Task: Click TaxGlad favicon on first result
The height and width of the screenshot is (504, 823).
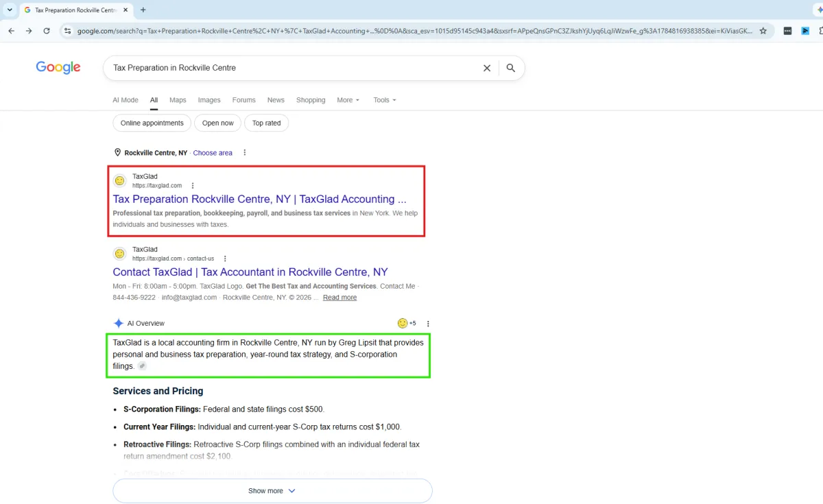Action: point(120,181)
